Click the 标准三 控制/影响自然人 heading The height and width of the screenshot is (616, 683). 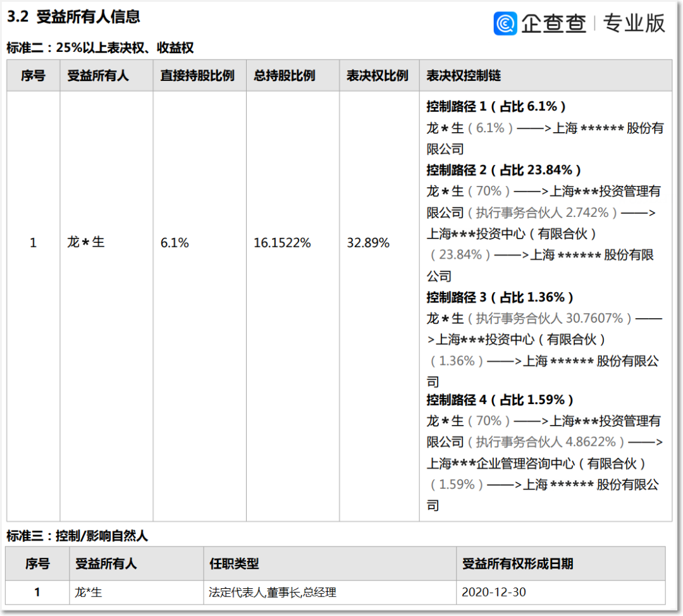point(77,536)
